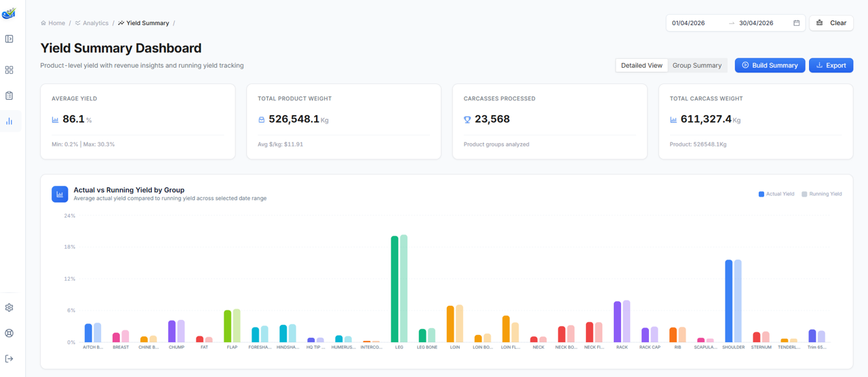Click the LEG BONE axis label
The width and height of the screenshot is (868, 377).
[427, 347]
